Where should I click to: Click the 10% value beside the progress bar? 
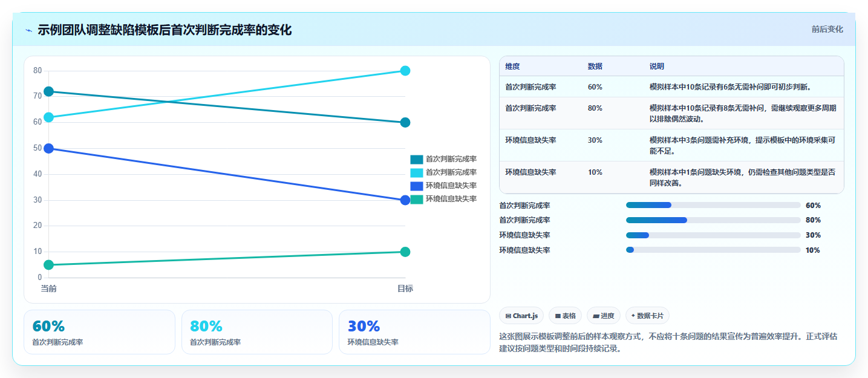click(x=813, y=250)
